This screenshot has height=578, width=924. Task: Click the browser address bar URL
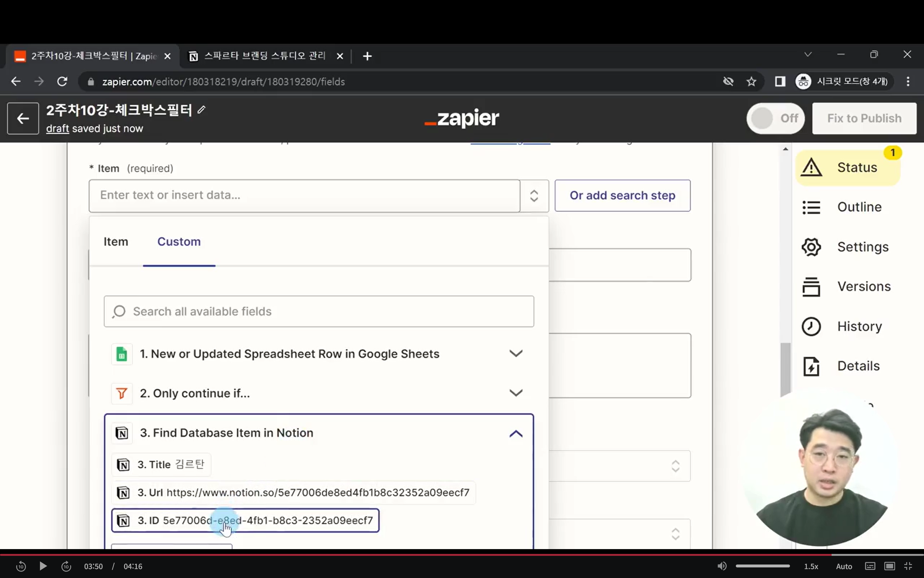[223, 82]
